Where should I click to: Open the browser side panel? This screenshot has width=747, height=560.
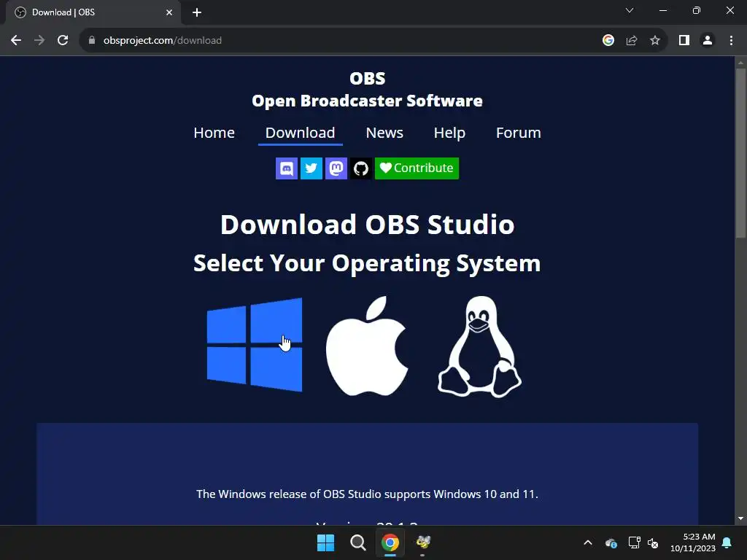(684, 41)
